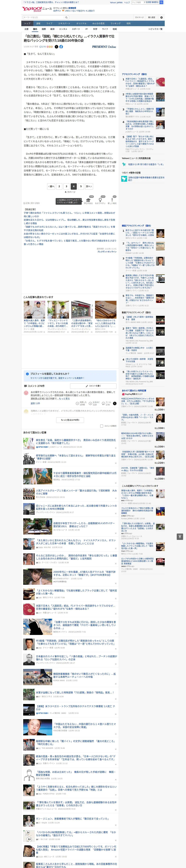This screenshot has height=868, width=186.
Task: Open the Yahoo! JAPAN logo homepage
Action: tap(32, 9)
